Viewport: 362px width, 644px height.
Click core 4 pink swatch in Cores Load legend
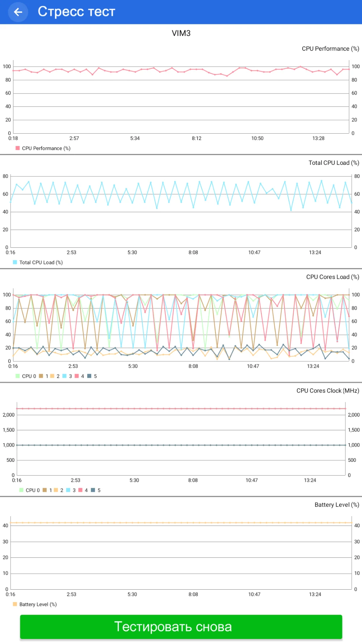(x=77, y=376)
